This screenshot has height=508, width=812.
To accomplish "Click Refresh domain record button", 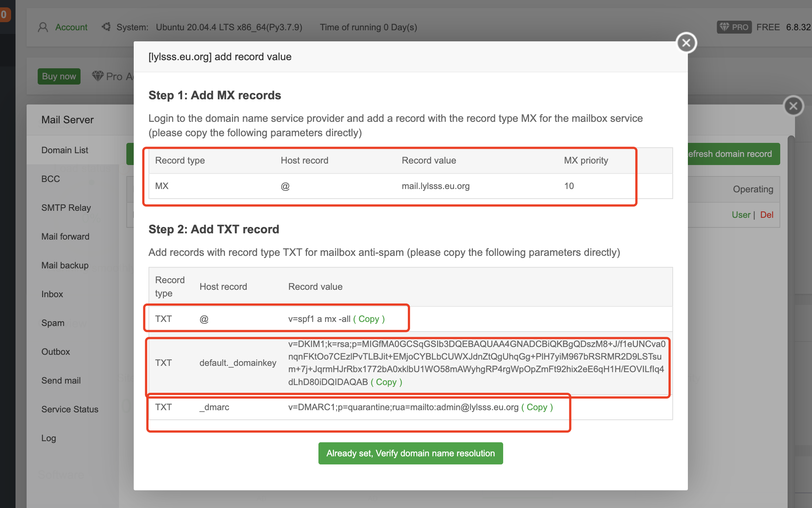I will tap(734, 154).
